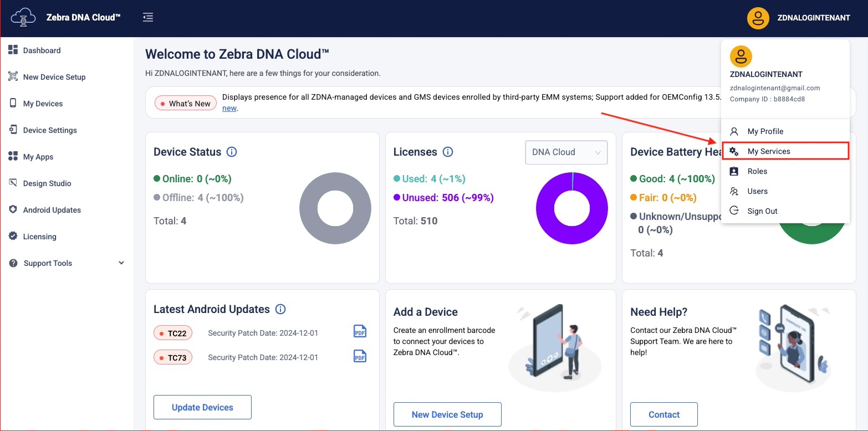Viewport: 868px width, 431px height.
Task: Click the user avatar in the header
Action: pos(758,18)
